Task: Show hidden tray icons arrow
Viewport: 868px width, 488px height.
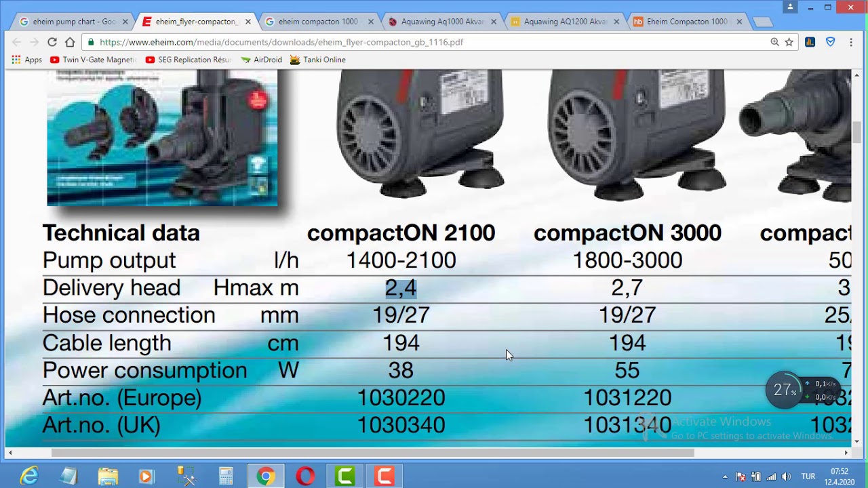Action: (x=725, y=477)
